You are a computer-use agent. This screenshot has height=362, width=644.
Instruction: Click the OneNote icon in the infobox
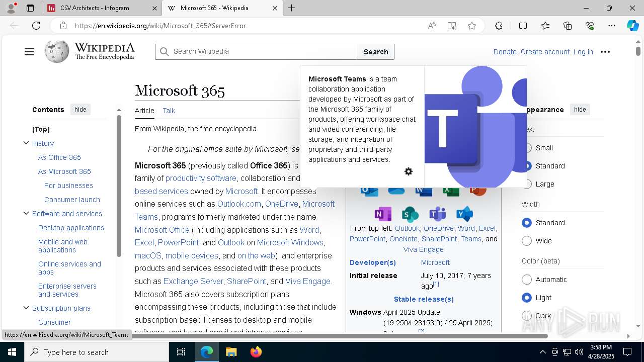click(x=383, y=214)
